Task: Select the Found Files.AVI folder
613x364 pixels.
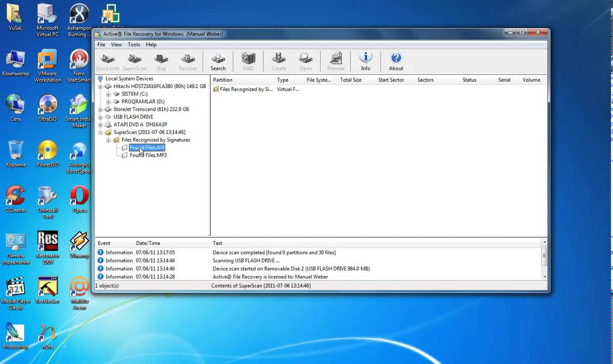Action: 147,148
